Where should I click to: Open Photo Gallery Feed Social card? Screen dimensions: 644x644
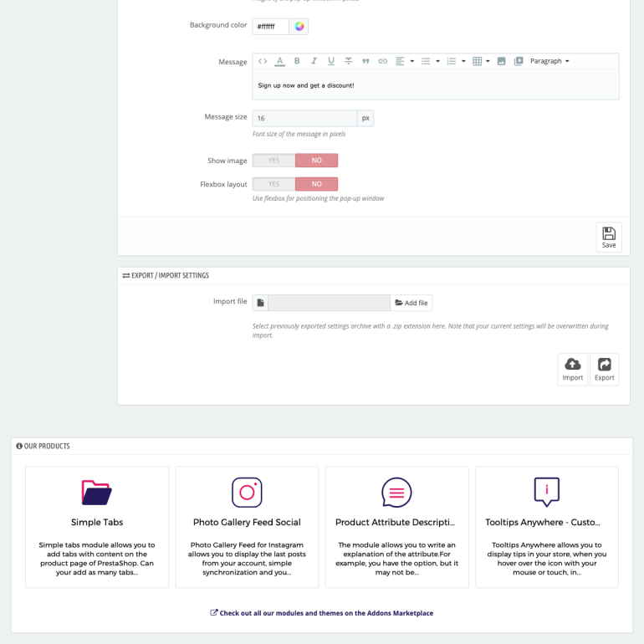click(247, 527)
